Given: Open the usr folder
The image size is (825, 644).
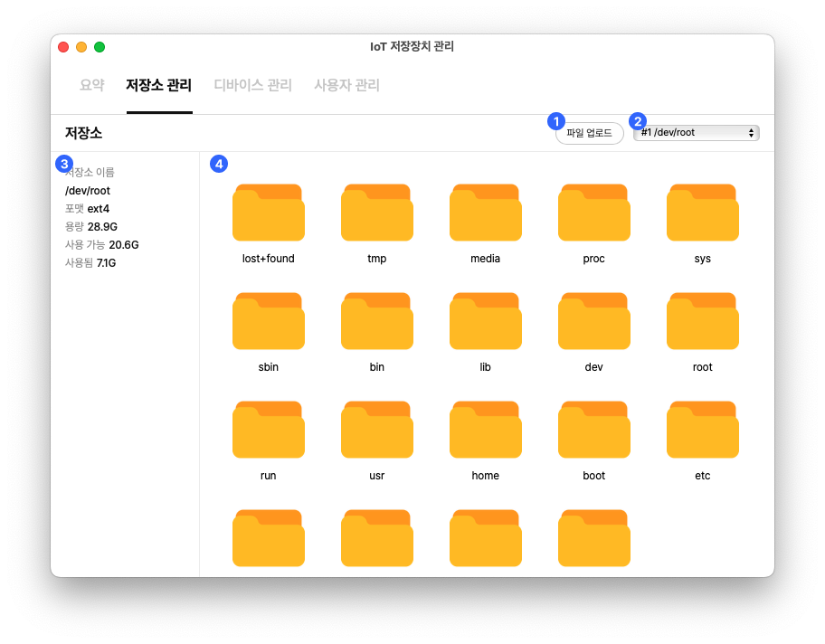Looking at the screenshot, I should pyautogui.click(x=376, y=430).
